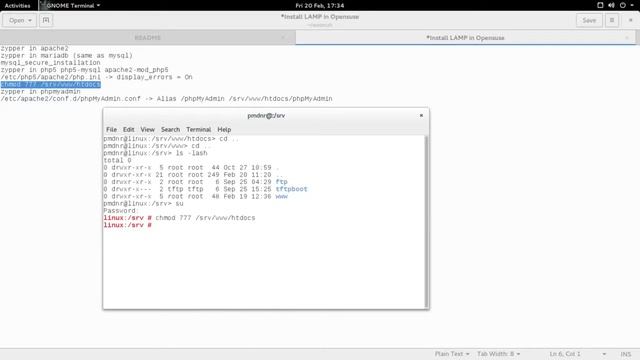Click the highlighted chmod 777 line in editor
Viewport: 640px width, 360px height.
(x=51, y=84)
